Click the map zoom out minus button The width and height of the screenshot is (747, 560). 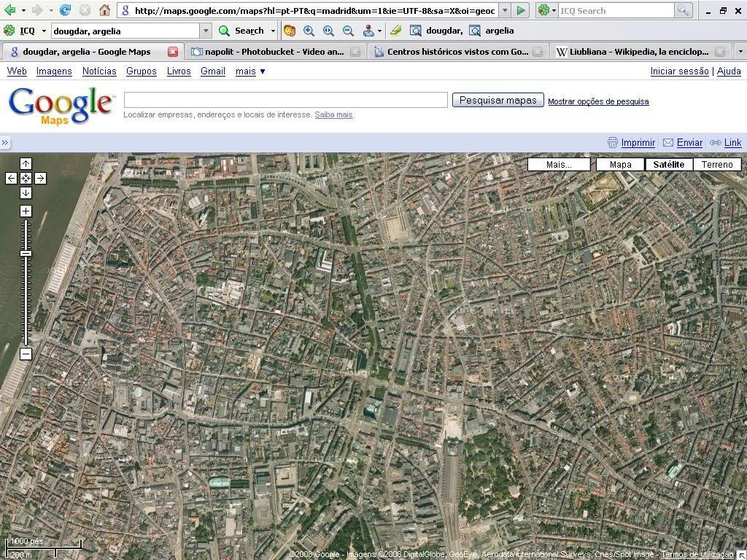(x=26, y=354)
